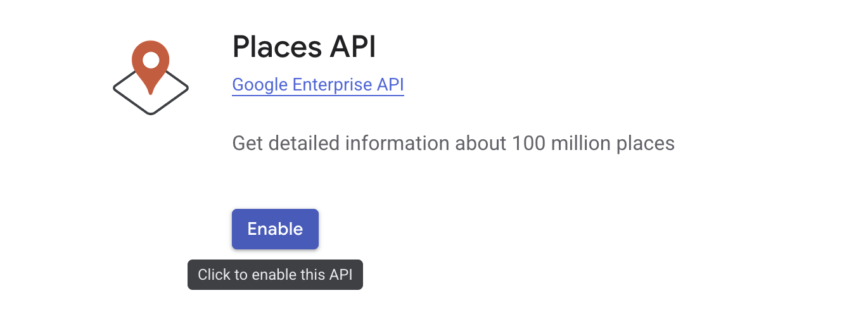Click the "Click to enable this API" tooltip
Viewport: 868px width, 319px height.
click(275, 275)
